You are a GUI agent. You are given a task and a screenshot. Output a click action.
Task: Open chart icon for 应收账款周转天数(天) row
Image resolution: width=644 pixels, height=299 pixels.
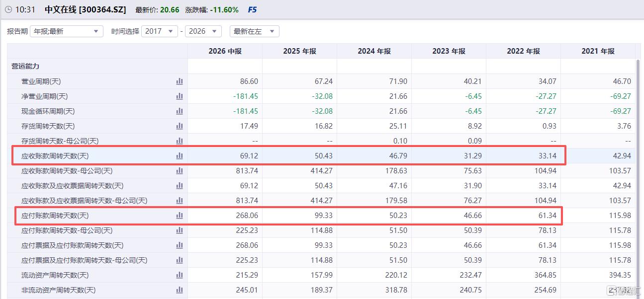coord(180,156)
